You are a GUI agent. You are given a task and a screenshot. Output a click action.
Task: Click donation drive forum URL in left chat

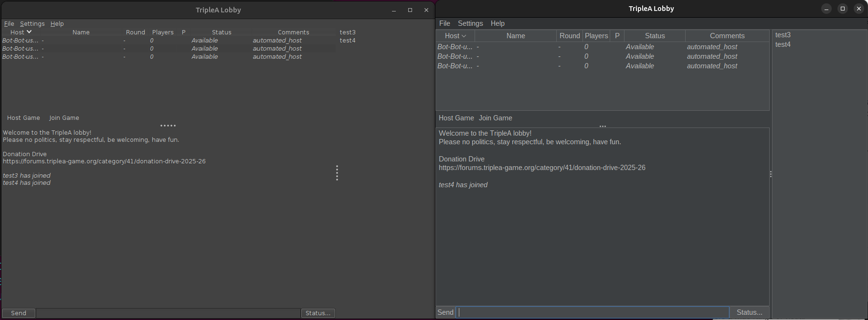tap(104, 161)
